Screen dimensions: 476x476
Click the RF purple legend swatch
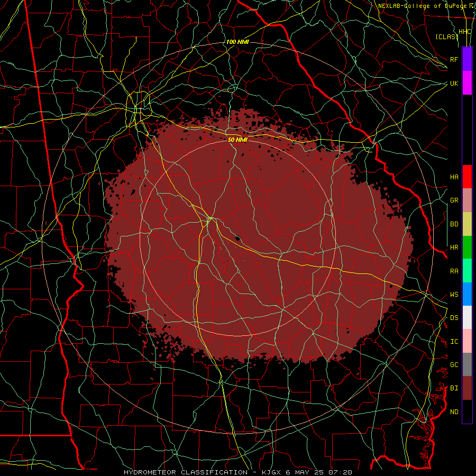point(467,59)
